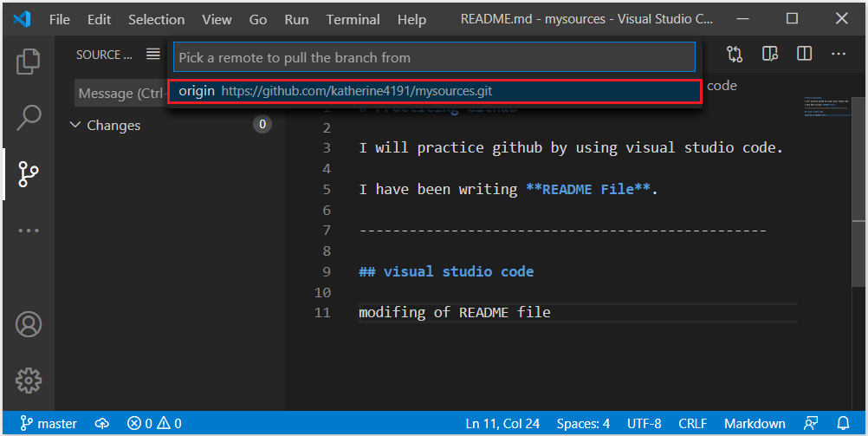Viewport: 868px width, 436px height.
Task: Change line ending via CRLF
Action: [x=692, y=424]
